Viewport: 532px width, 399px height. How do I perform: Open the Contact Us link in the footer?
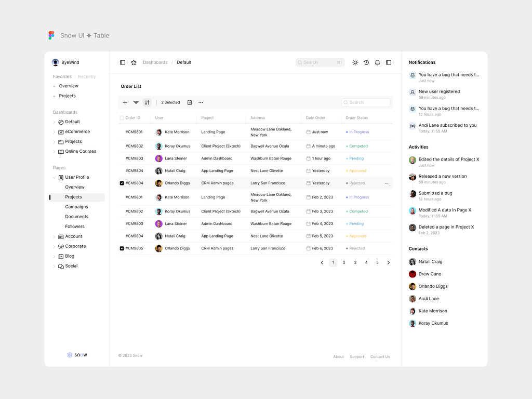coord(380,357)
